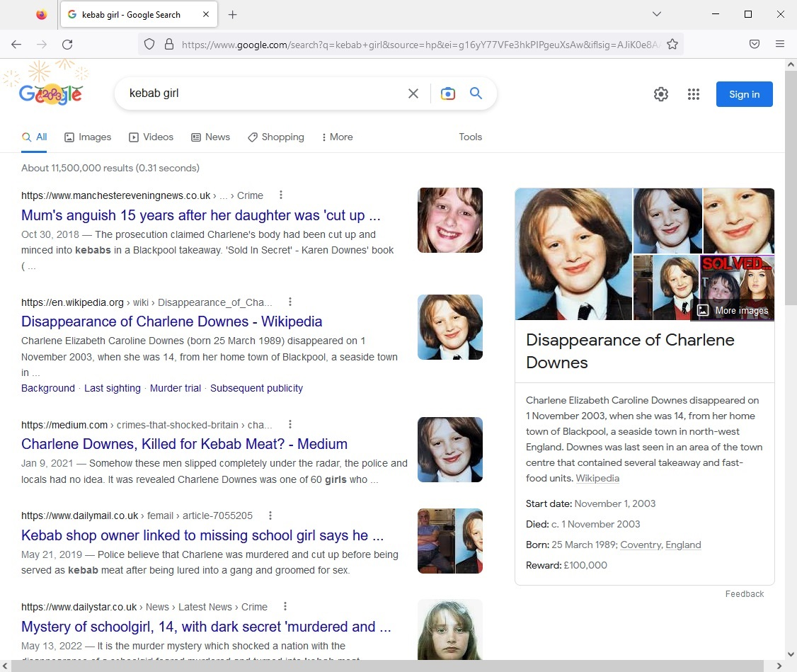
Task: Open Kebab shop owner Daily Mail link
Action: pos(202,535)
